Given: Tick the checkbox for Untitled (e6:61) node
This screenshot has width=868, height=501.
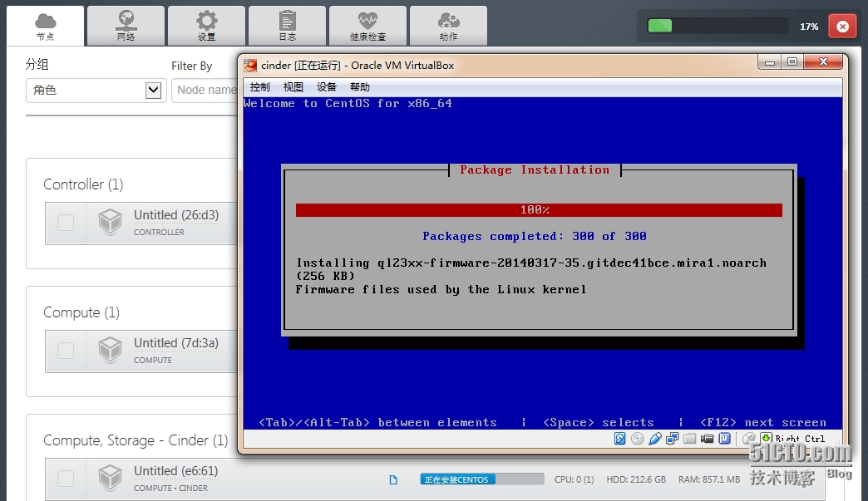Looking at the screenshot, I should click(66, 479).
